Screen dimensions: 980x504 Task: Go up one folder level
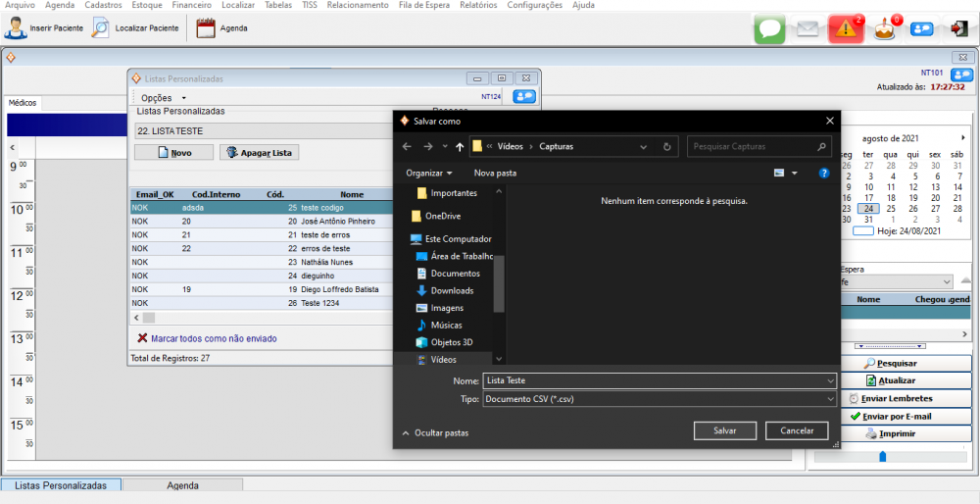(x=460, y=146)
